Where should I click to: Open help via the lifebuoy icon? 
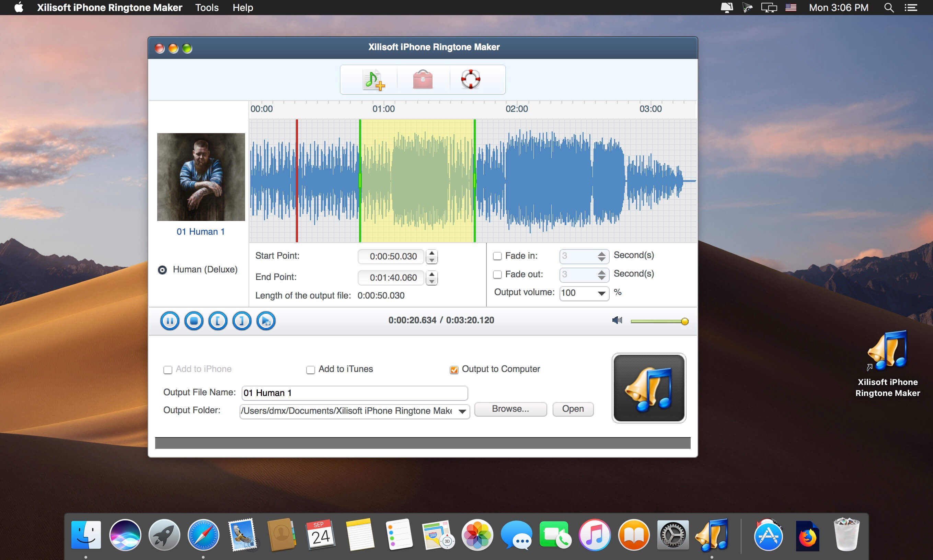coord(471,79)
